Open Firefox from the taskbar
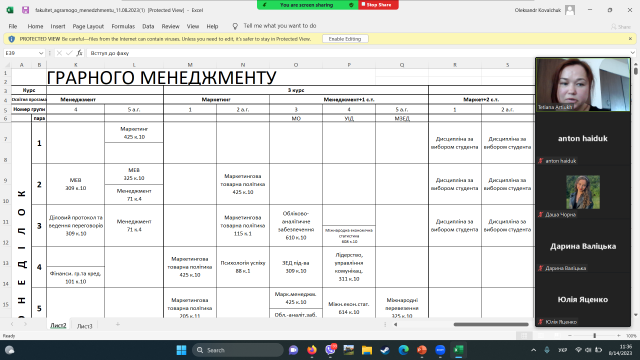640x360 pixels. (x=312, y=350)
